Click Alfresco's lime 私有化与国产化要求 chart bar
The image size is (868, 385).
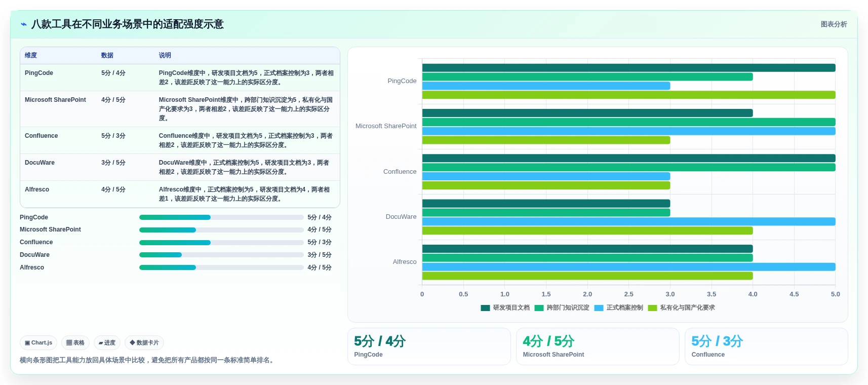587,276
